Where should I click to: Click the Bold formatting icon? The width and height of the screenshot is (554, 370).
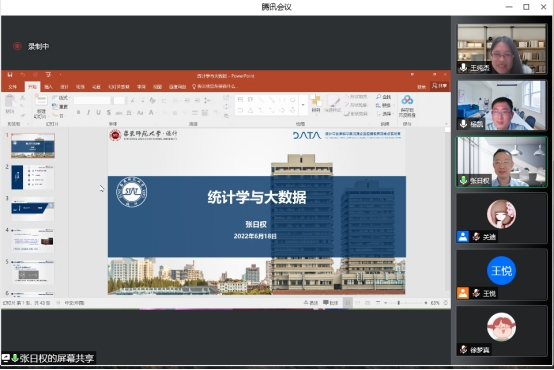coord(78,112)
